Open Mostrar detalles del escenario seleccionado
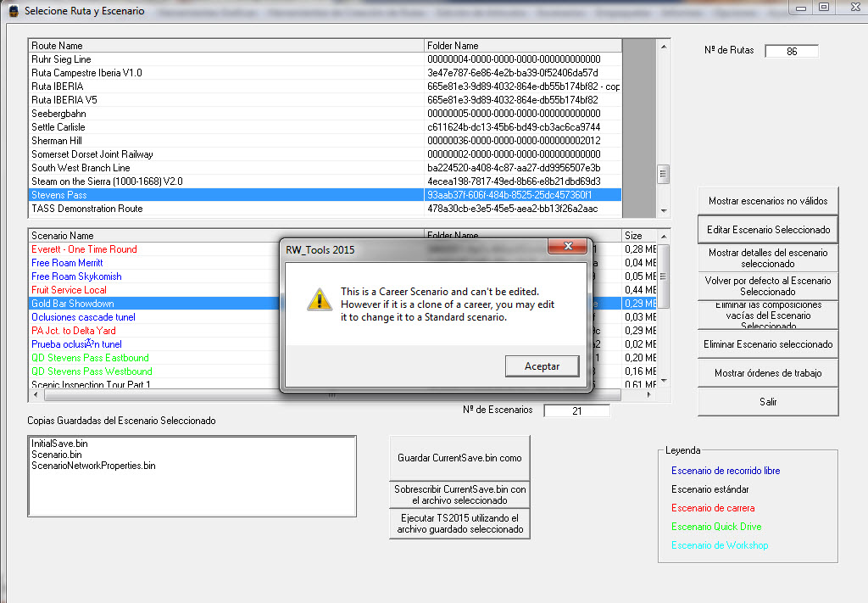The height and width of the screenshot is (603, 868). pos(768,258)
